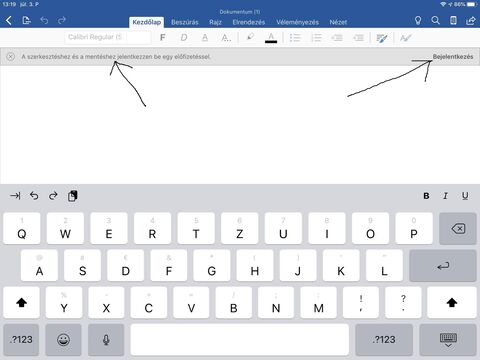The width and height of the screenshot is (480, 360).
Task: Tap the return key
Action: (x=443, y=266)
